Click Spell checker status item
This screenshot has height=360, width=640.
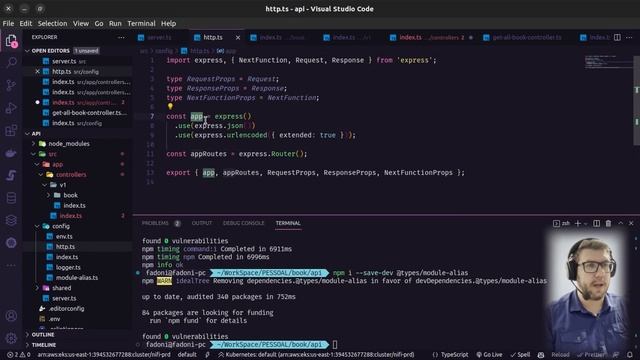pos(520,355)
